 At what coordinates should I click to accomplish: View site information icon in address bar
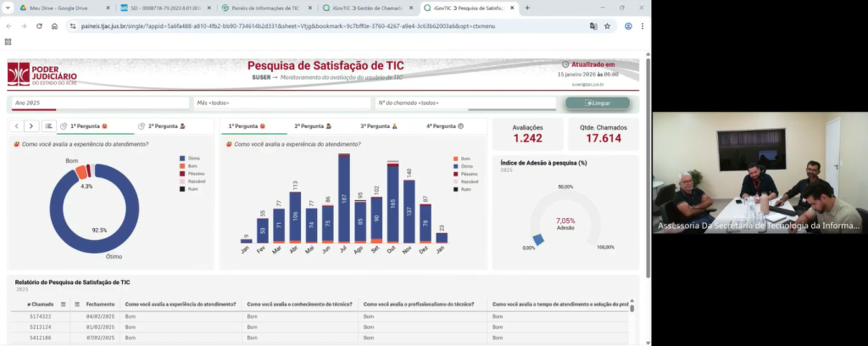coord(73,26)
